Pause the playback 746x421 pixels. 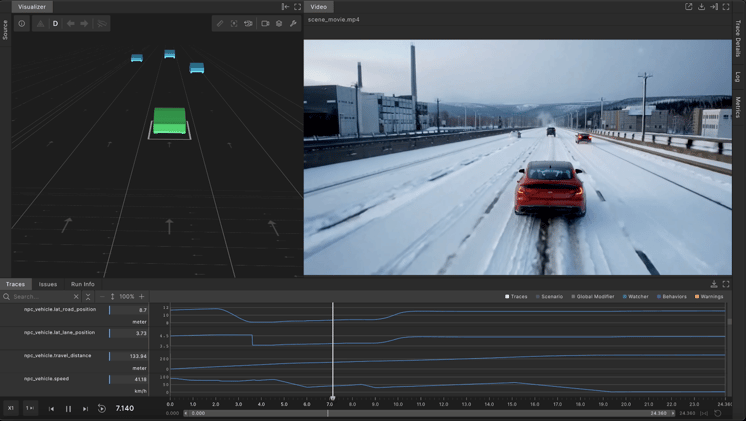click(x=68, y=408)
